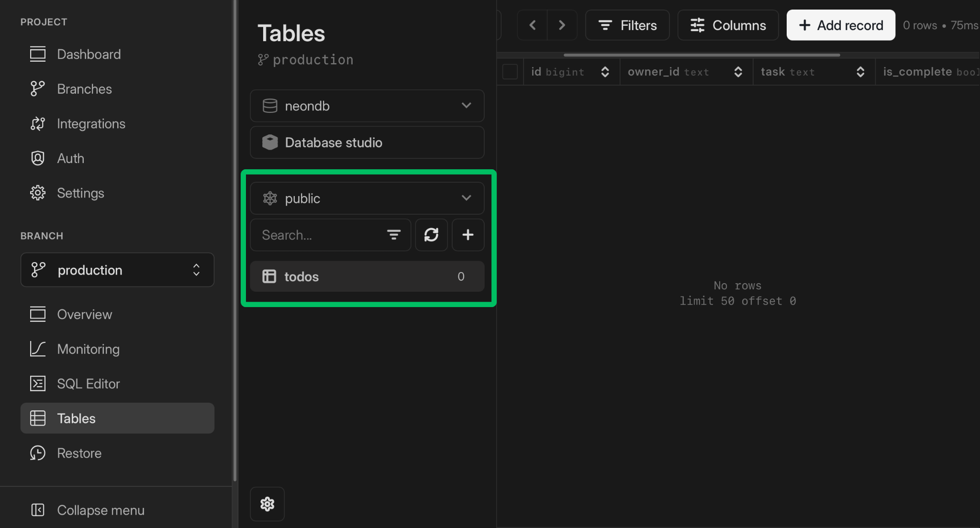Switch to the Tables section
Screen dimensions: 980x528
[76, 418]
